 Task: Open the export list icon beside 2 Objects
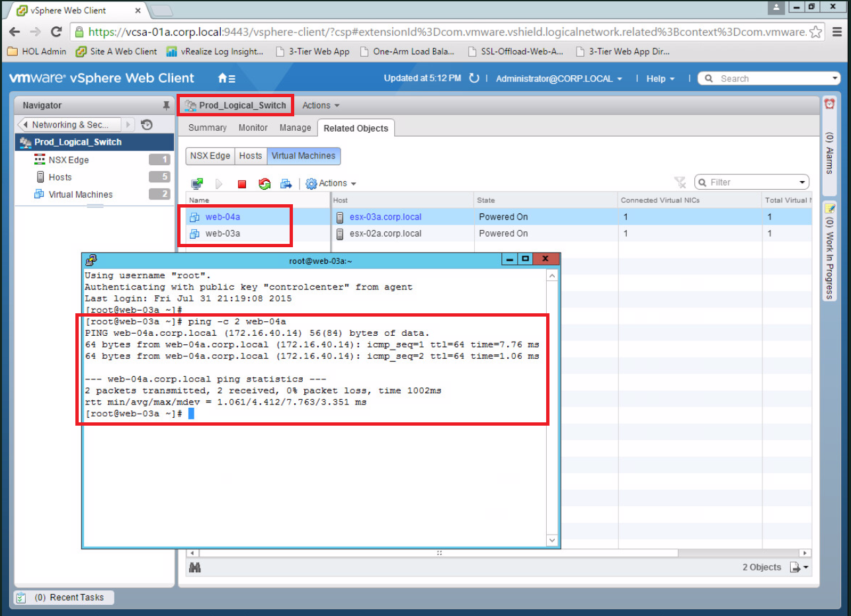click(799, 567)
